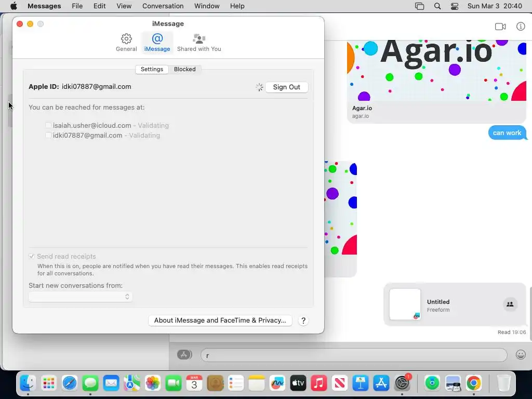
Task: Open the Window menu
Action: pos(207,6)
